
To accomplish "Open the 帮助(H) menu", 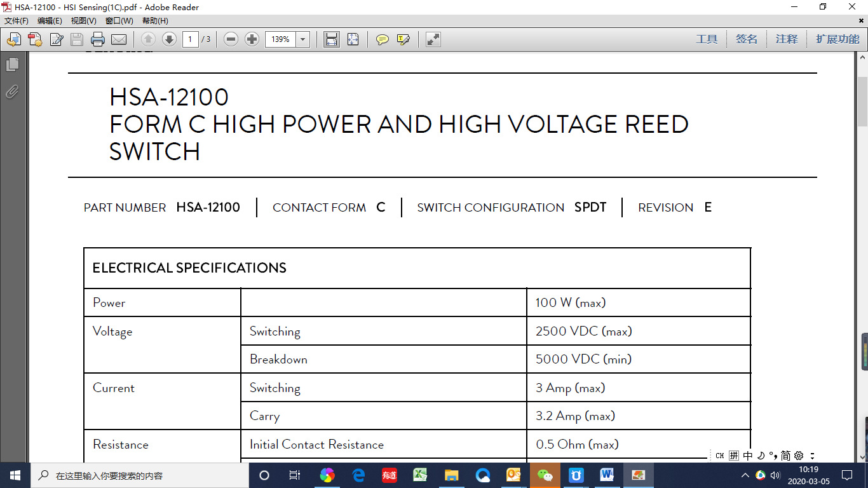I will (155, 21).
